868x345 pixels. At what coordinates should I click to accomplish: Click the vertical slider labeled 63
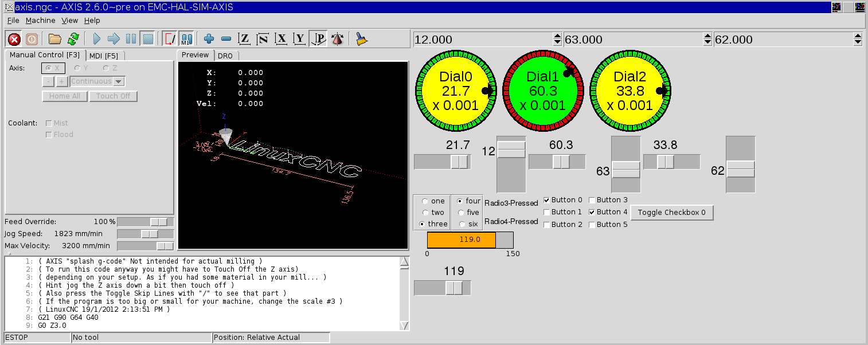(626, 164)
